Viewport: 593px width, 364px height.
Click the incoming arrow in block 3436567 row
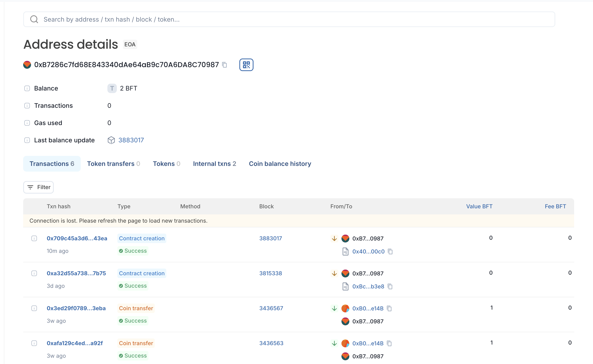pos(334,308)
